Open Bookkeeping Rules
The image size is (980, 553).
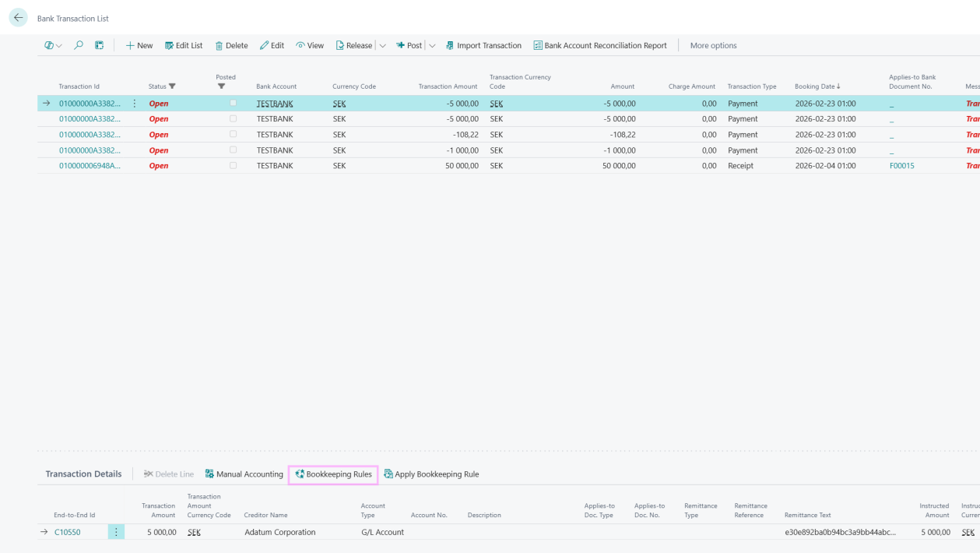(x=333, y=474)
